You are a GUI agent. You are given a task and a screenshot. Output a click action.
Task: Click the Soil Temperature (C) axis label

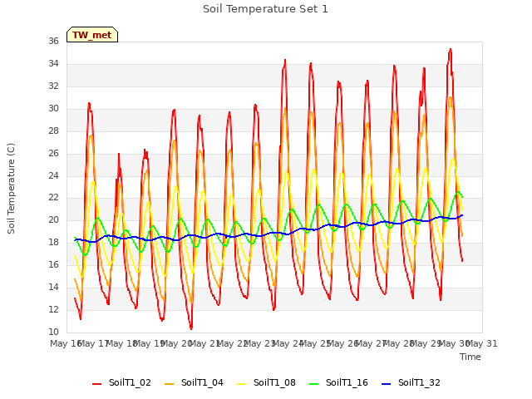pos(11,189)
